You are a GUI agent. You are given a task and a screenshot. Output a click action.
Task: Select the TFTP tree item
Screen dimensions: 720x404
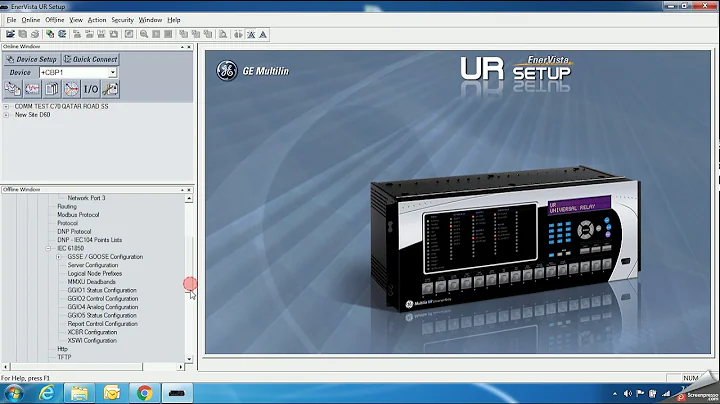pyautogui.click(x=64, y=357)
